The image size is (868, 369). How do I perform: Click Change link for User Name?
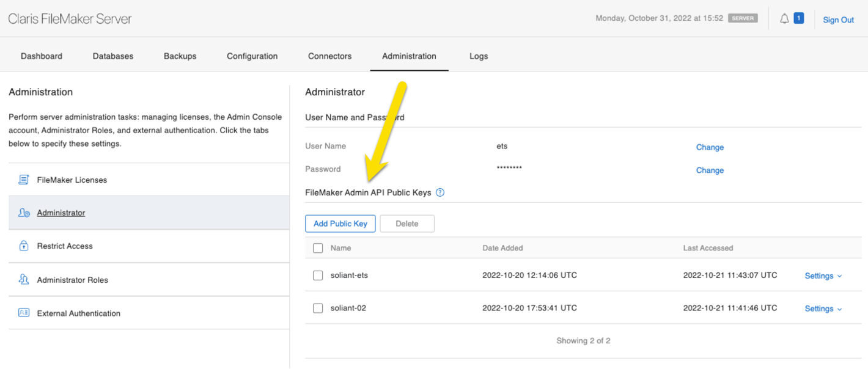pyautogui.click(x=710, y=147)
